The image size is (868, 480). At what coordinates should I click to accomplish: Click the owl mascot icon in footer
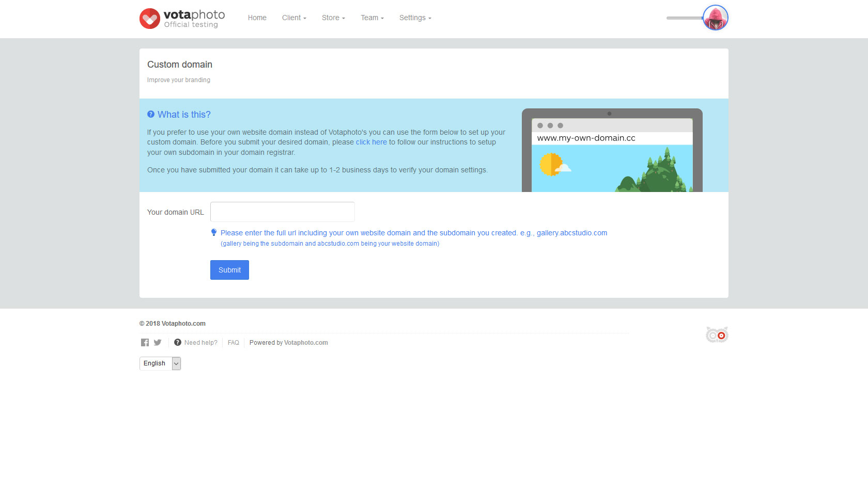coord(717,334)
